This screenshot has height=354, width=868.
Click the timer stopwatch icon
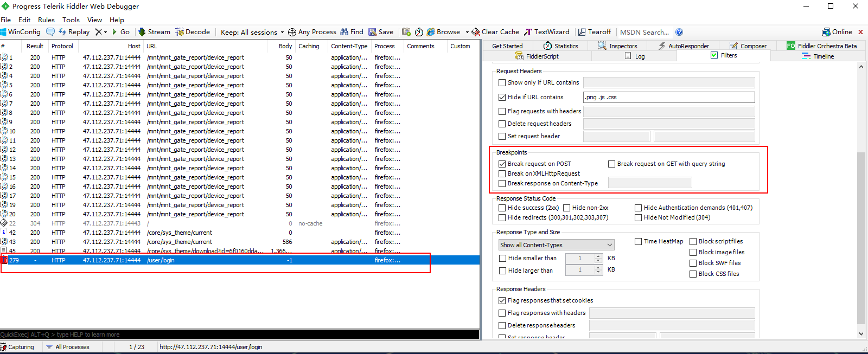pos(419,32)
